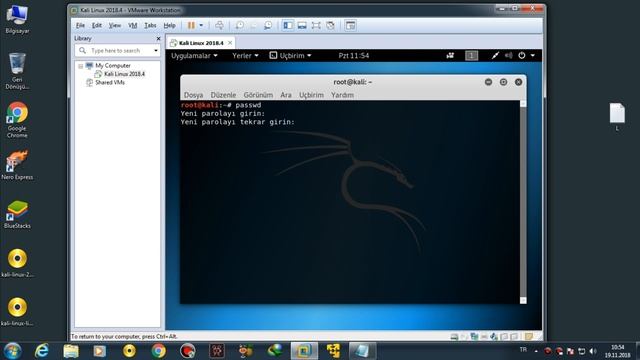
Task: Close the Library panel
Action: click(x=158, y=38)
